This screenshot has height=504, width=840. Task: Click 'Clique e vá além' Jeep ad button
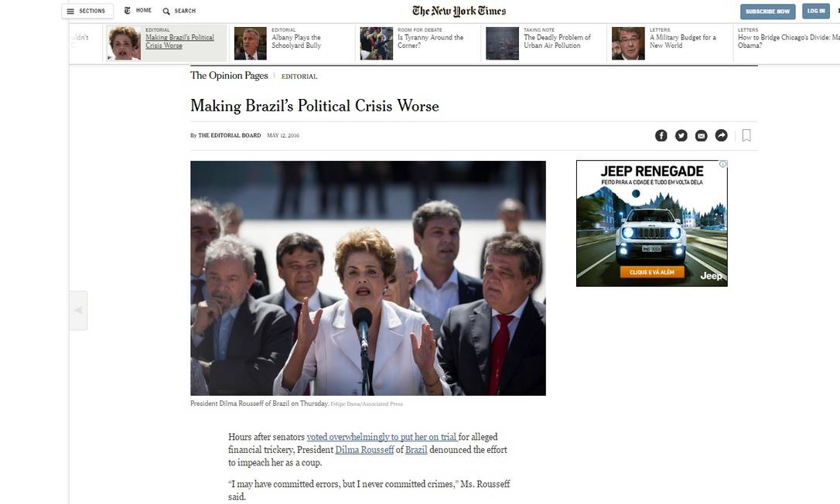click(x=652, y=272)
